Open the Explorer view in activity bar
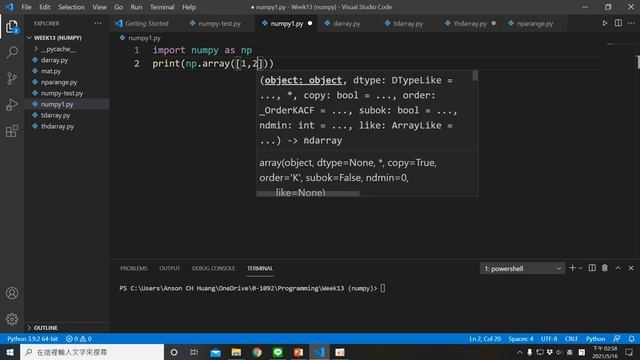 point(12,27)
